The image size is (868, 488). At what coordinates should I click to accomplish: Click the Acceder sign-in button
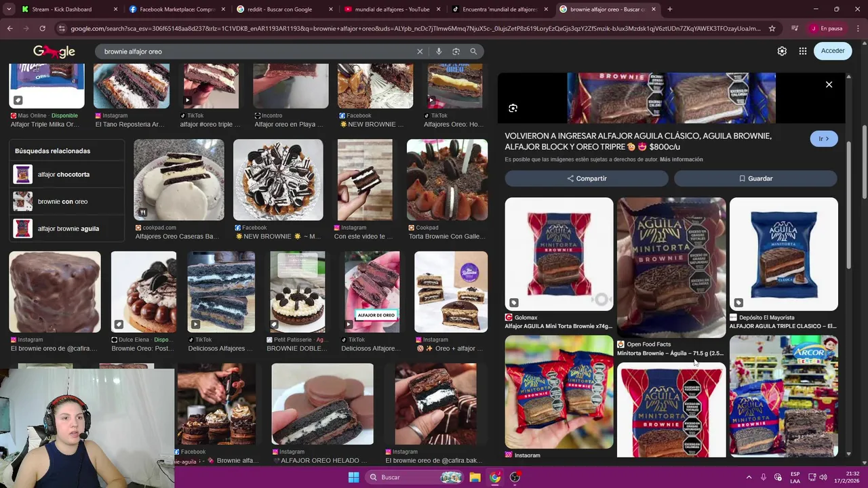pyautogui.click(x=833, y=51)
